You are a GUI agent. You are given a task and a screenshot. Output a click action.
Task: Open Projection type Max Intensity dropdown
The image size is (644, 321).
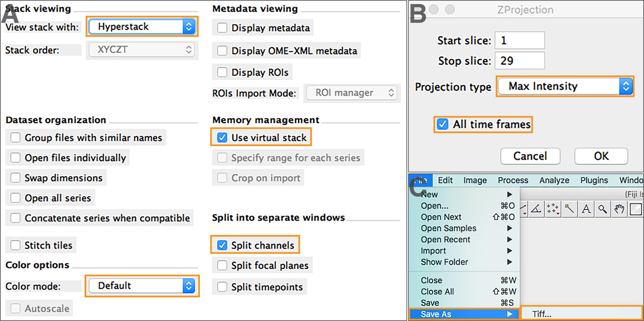click(565, 86)
